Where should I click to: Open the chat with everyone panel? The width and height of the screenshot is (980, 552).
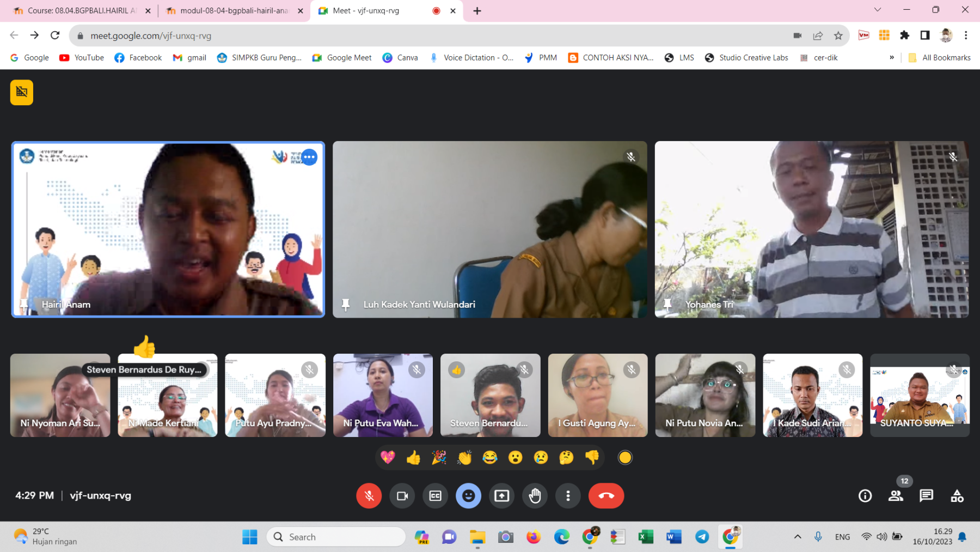pyautogui.click(x=926, y=496)
